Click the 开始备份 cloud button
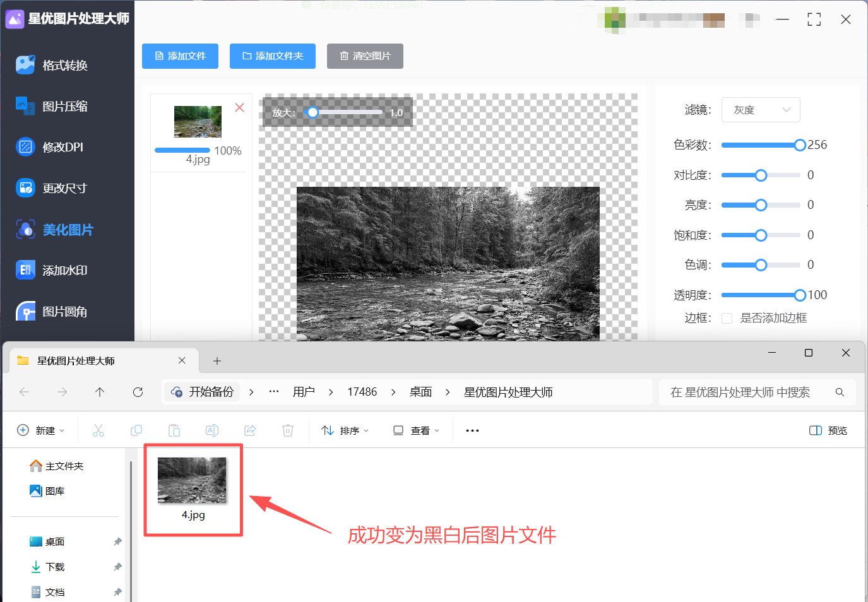This screenshot has height=602, width=868. coord(202,392)
